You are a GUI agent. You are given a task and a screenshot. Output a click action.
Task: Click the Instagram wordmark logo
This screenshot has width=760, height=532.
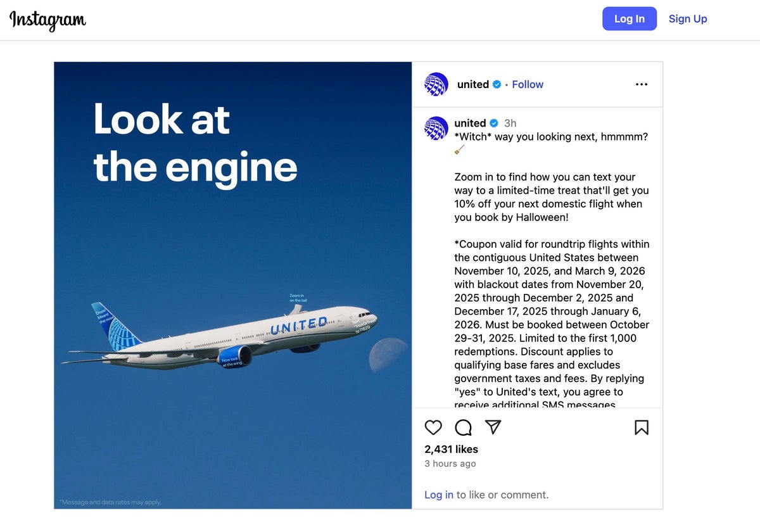(47, 20)
